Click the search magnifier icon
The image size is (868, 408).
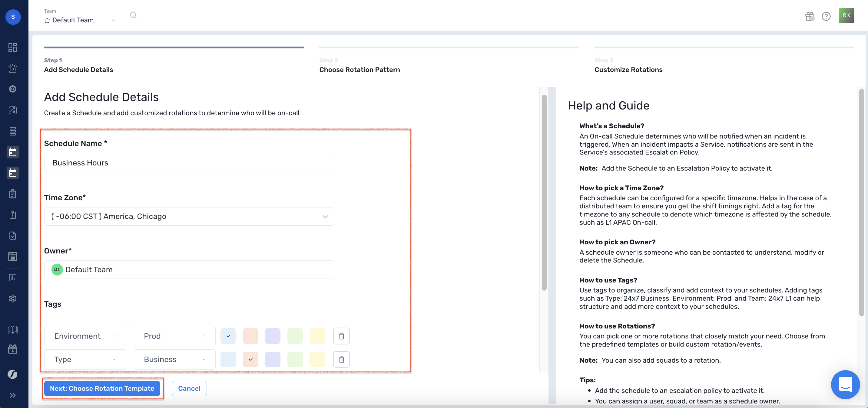point(133,15)
